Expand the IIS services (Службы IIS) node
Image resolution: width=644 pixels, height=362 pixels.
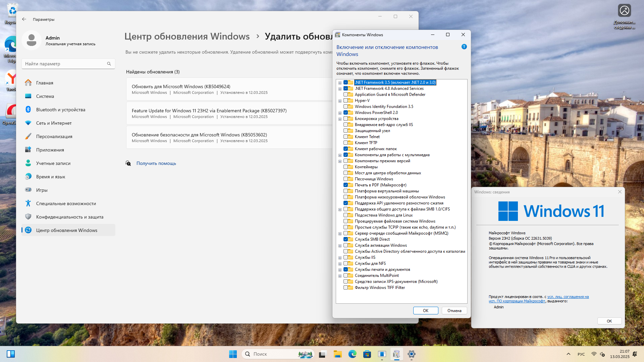[340, 258]
